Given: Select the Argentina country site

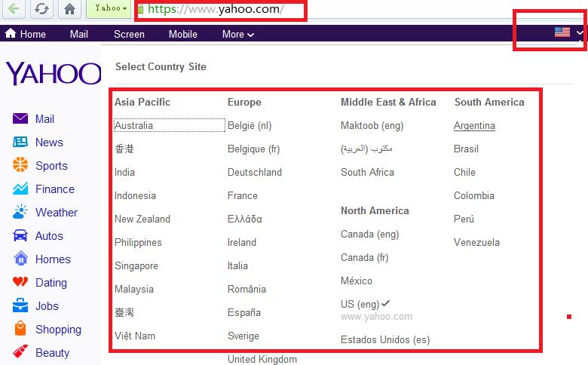Looking at the screenshot, I should point(474,126).
